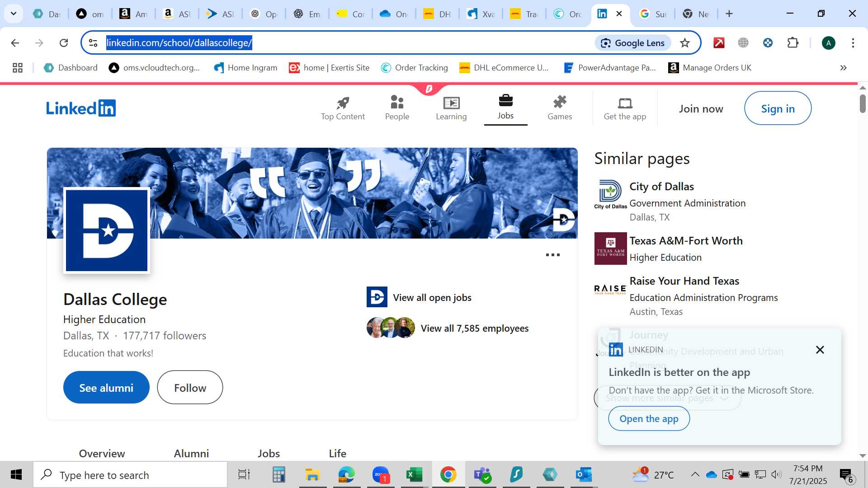Open Learning navigation icon
Screen dimensions: 868x488
coord(451,108)
